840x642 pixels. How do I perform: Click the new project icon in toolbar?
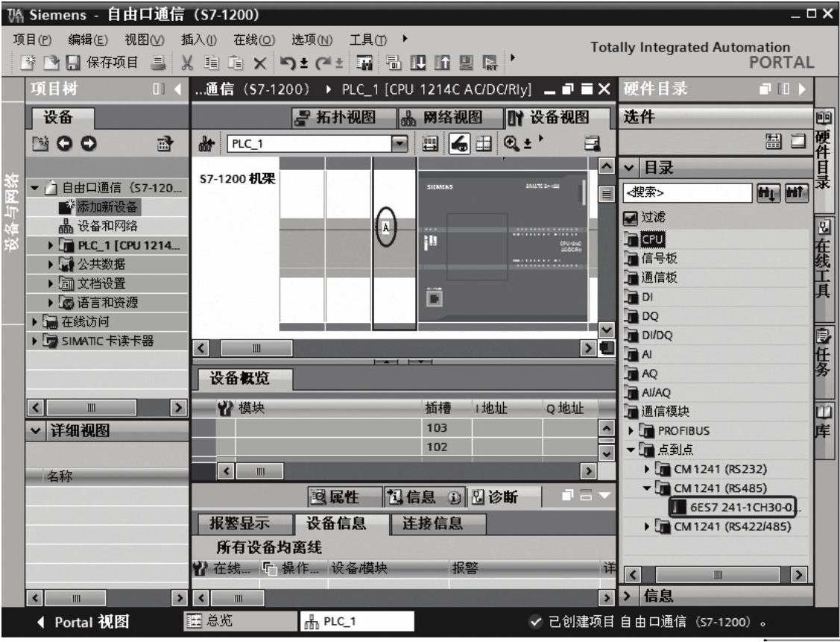click(x=28, y=62)
